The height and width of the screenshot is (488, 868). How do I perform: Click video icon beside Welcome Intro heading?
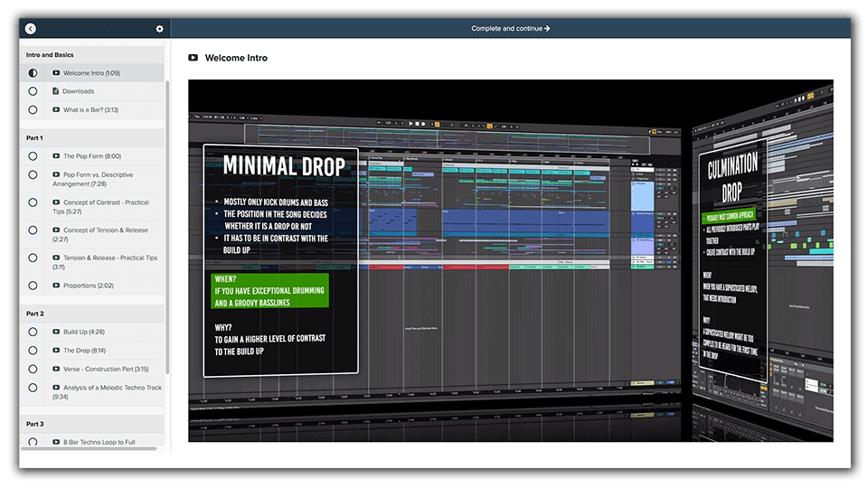point(193,58)
